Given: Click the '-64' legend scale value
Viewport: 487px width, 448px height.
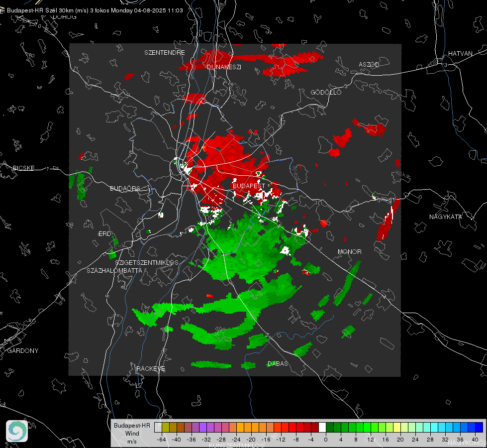Looking at the screenshot, I should [162, 440].
